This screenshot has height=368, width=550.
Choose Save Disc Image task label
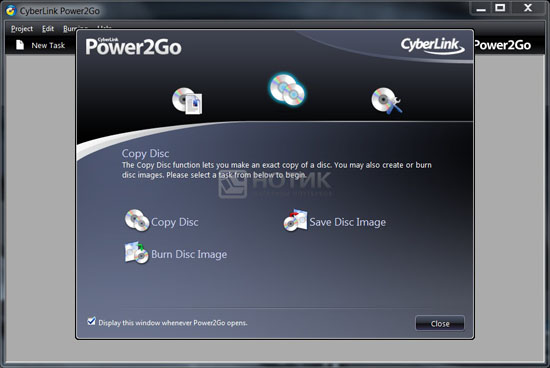[348, 222]
